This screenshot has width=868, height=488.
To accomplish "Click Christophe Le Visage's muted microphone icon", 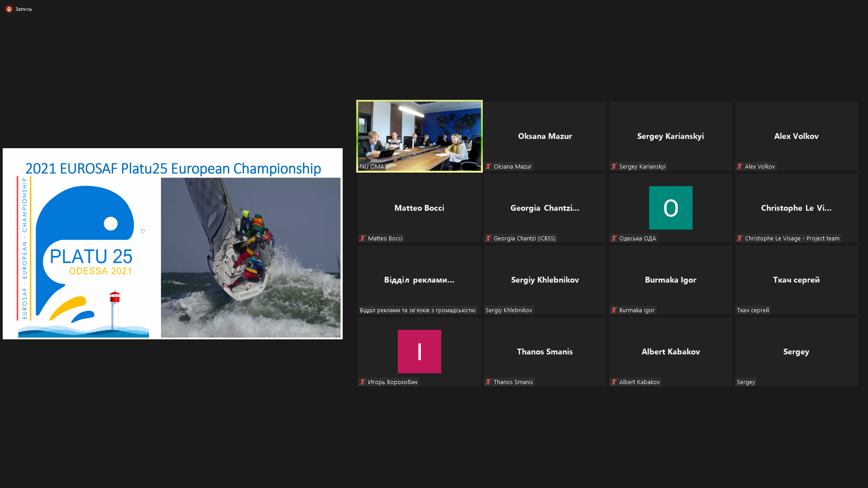I will pos(740,239).
